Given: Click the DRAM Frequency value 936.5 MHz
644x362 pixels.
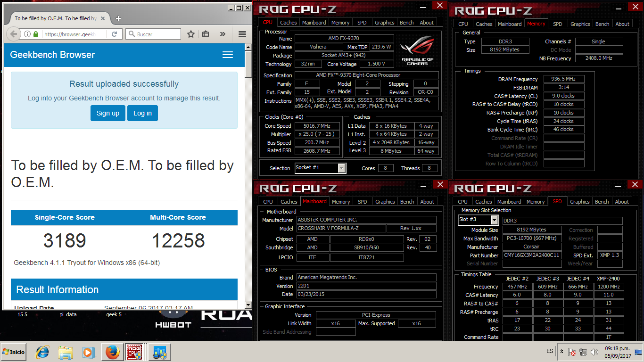Looking at the screenshot, I should [564, 79].
